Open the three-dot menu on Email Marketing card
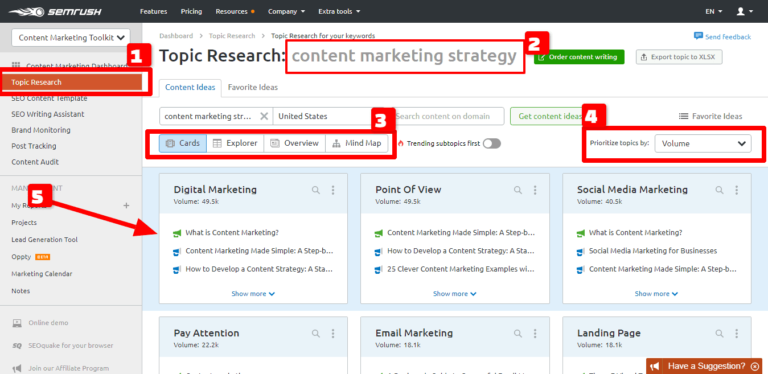Screen dimensions: 768x374 tap(535, 333)
